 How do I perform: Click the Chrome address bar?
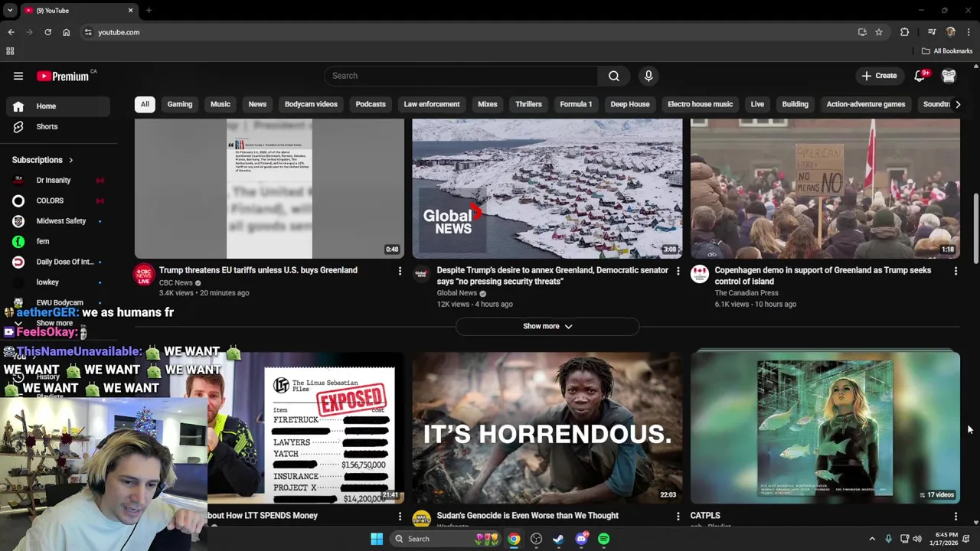pos(467,32)
